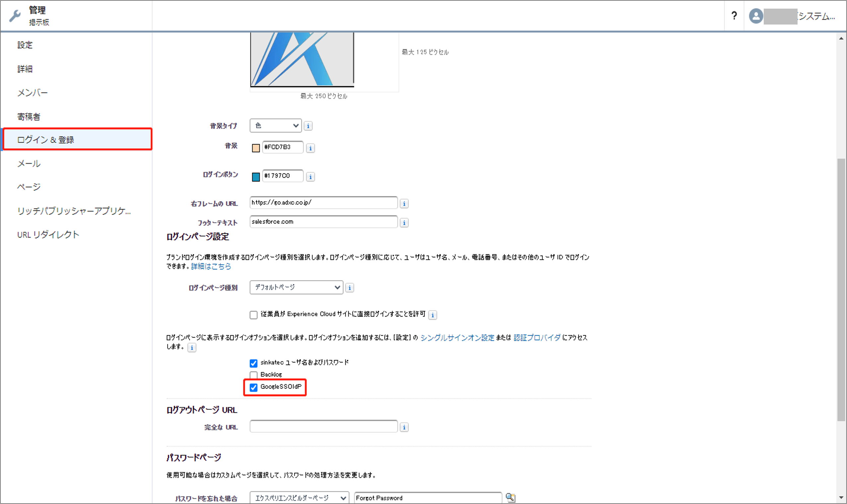
Task: Enable the Backlog login option checkbox
Action: coord(253,375)
